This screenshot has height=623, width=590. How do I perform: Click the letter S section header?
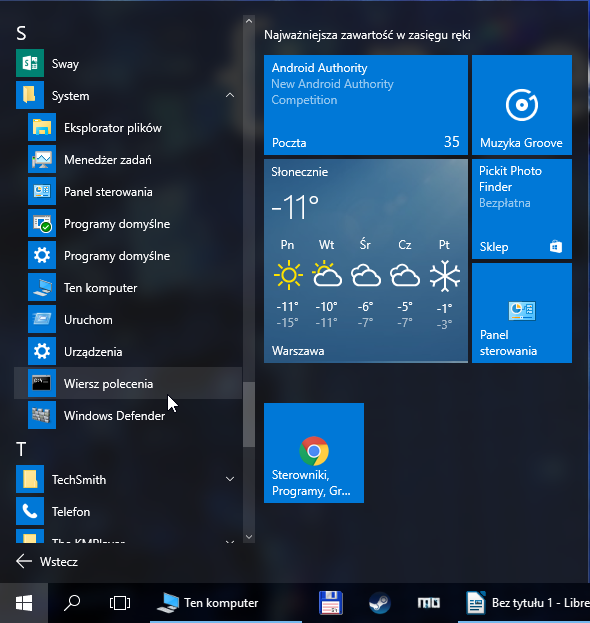[x=21, y=33]
